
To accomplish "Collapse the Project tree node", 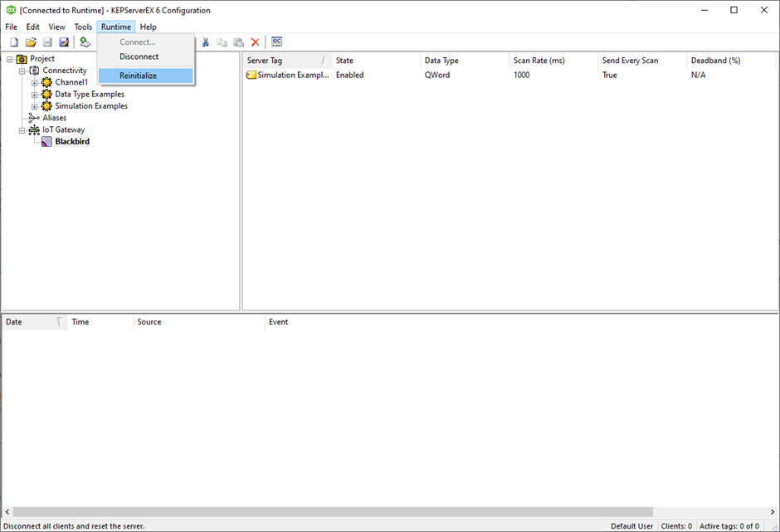I will tap(9, 59).
